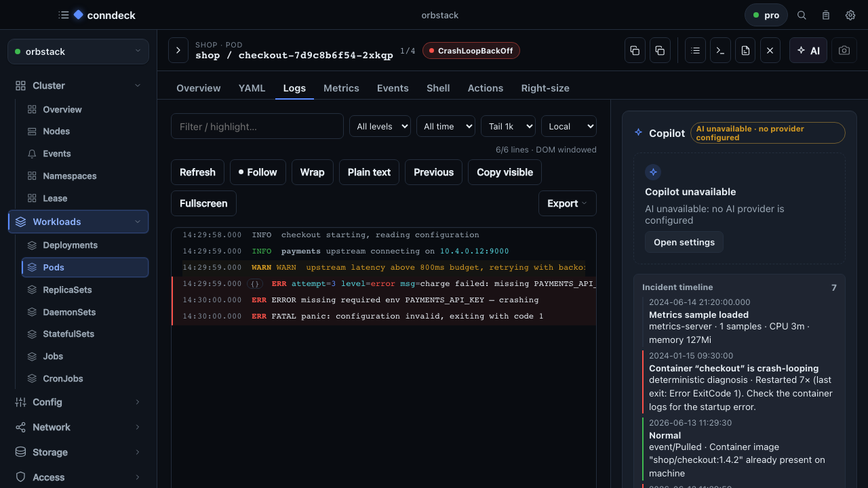Toggle the AI copilot panel button
868x488 pixels.
click(808, 51)
